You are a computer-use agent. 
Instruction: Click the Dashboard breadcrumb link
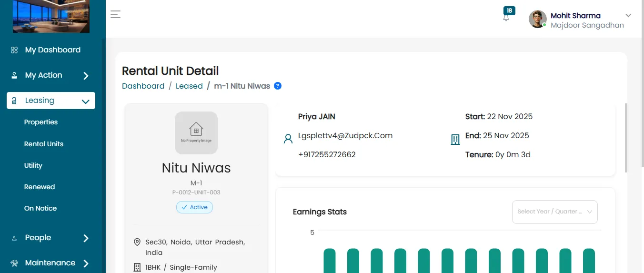(x=143, y=86)
